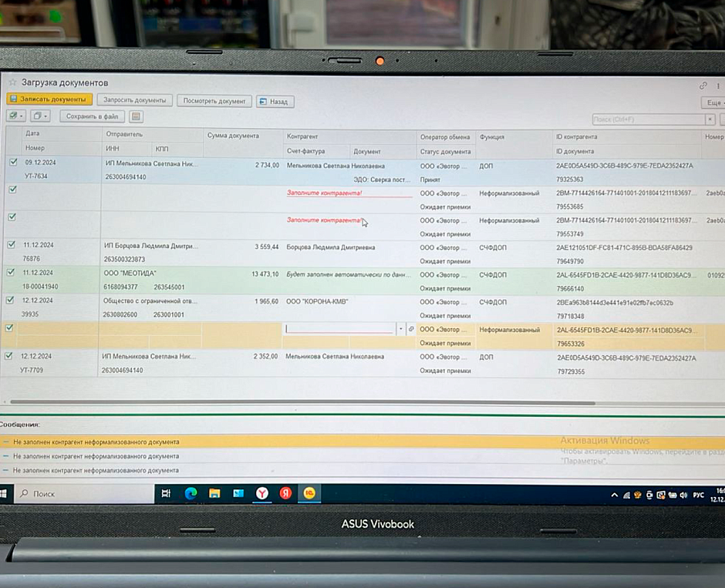725x588 pixels.
Task: Click the amount 13 473,10 cell
Action: click(x=265, y=274)
